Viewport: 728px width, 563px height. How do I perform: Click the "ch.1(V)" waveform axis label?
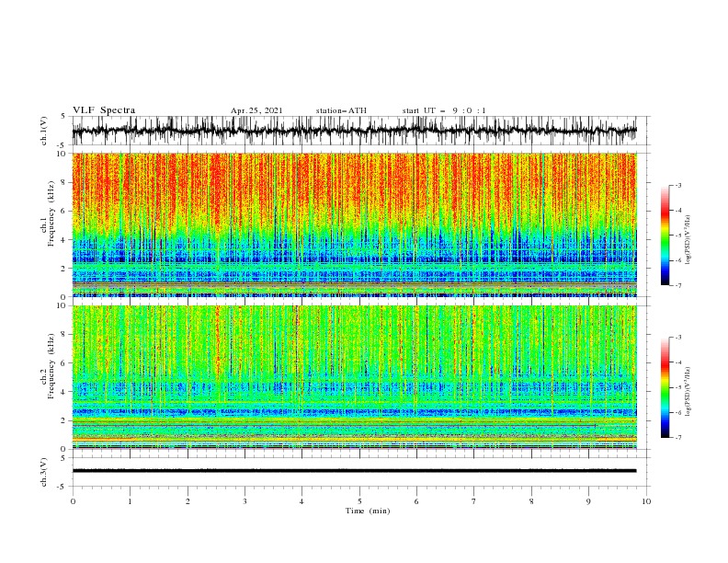point(44,131)
